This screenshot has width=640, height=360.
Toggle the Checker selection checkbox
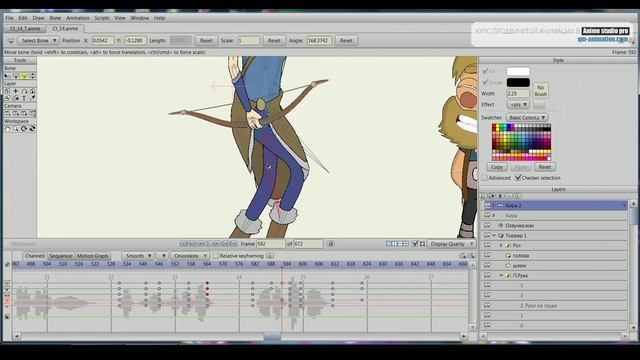coord(518,178)
